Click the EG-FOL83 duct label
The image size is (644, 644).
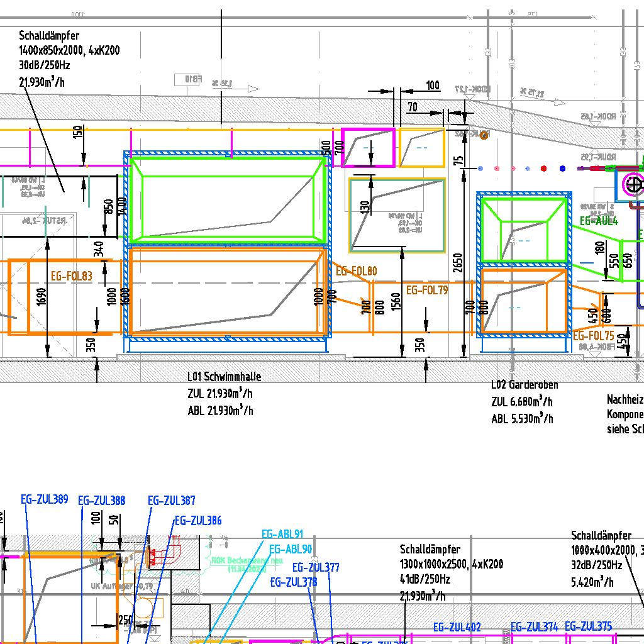(x=71, y=275)
